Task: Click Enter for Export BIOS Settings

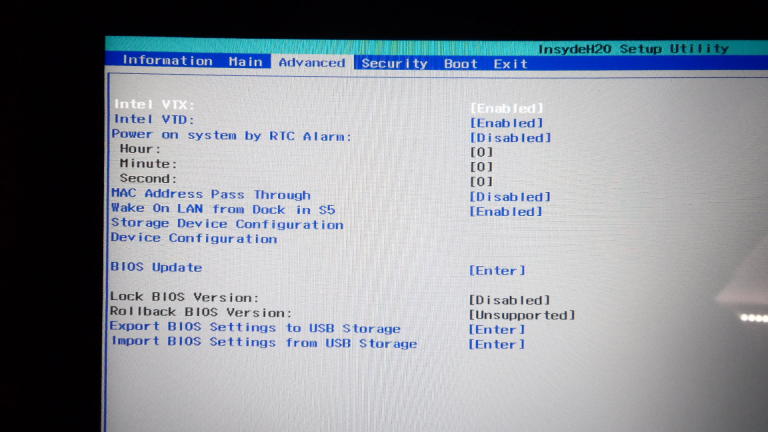Action: tap(497, 330)
